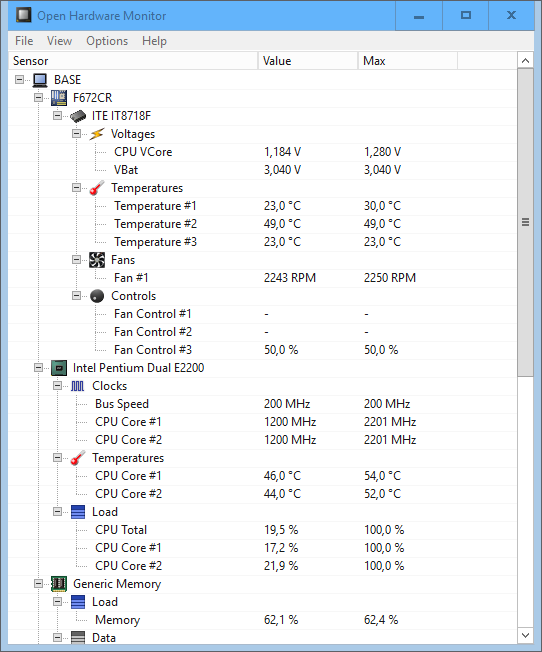
Task: Collapse the BASE tree node
Action: click(x=19, y=79)
